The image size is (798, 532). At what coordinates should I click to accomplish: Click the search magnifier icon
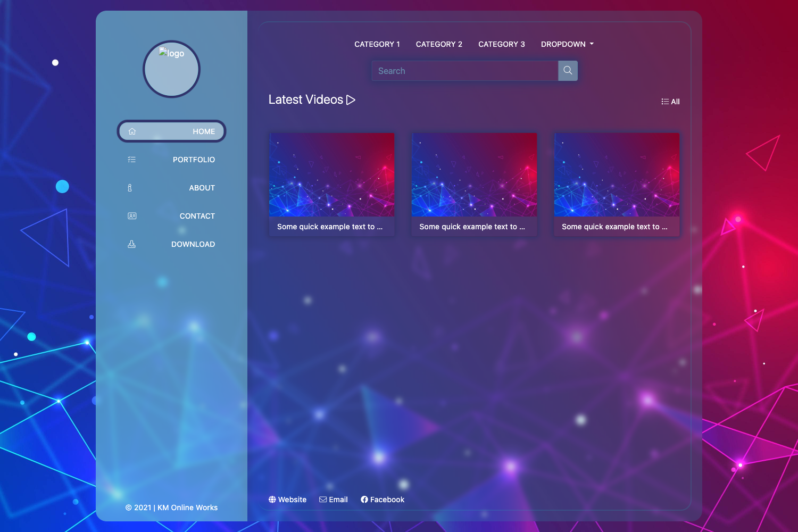tap(567, 70)
